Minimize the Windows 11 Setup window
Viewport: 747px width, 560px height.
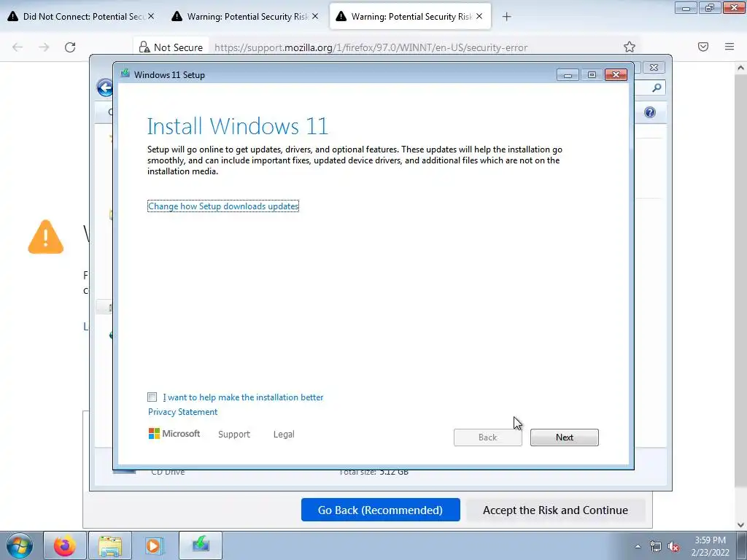click(568, 75)
